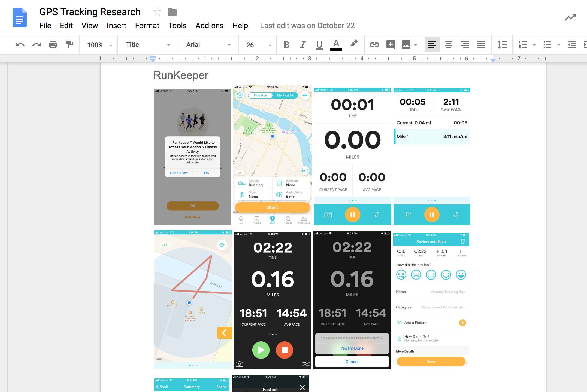The image size is (587, 392).
Task: Undo the last action
Action: pyautogui.click(x=20, y=45)
